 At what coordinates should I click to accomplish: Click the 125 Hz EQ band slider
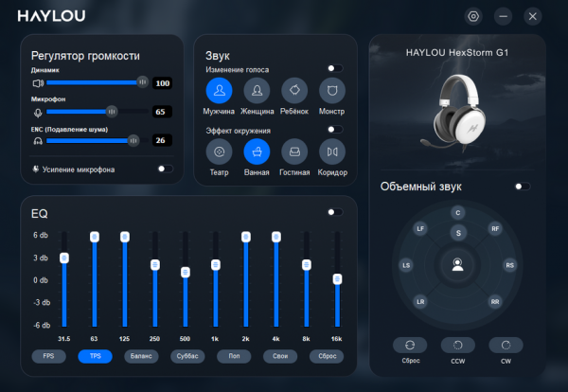(125, 237)
